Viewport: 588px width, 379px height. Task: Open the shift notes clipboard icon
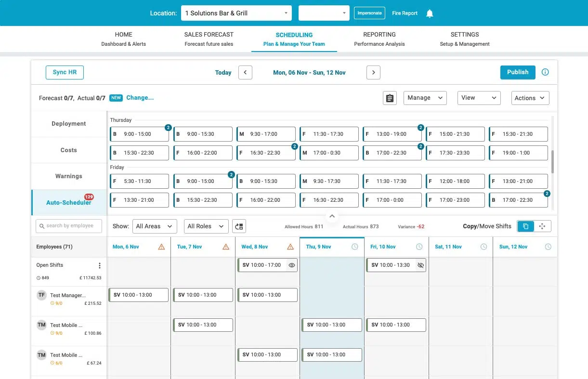click(x=390, y=98)
